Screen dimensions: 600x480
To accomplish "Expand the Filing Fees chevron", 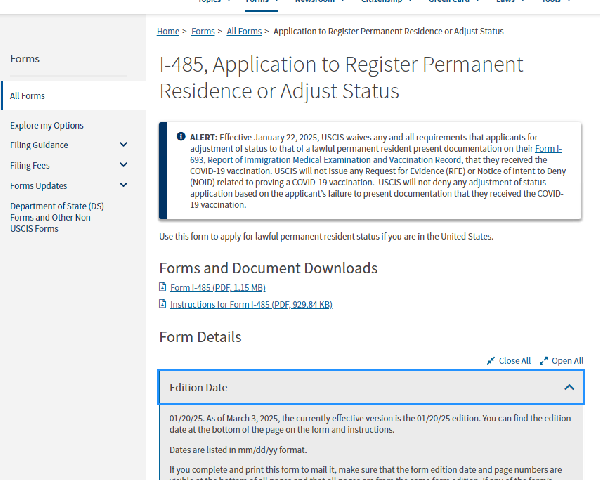I will (123, 165).
